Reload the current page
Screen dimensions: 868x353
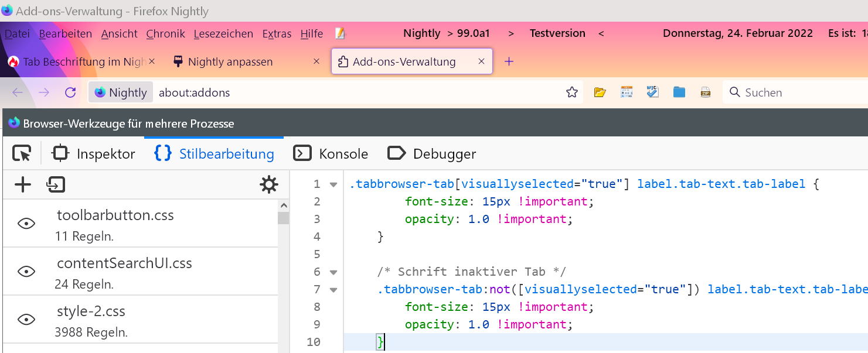coord(70,92)
